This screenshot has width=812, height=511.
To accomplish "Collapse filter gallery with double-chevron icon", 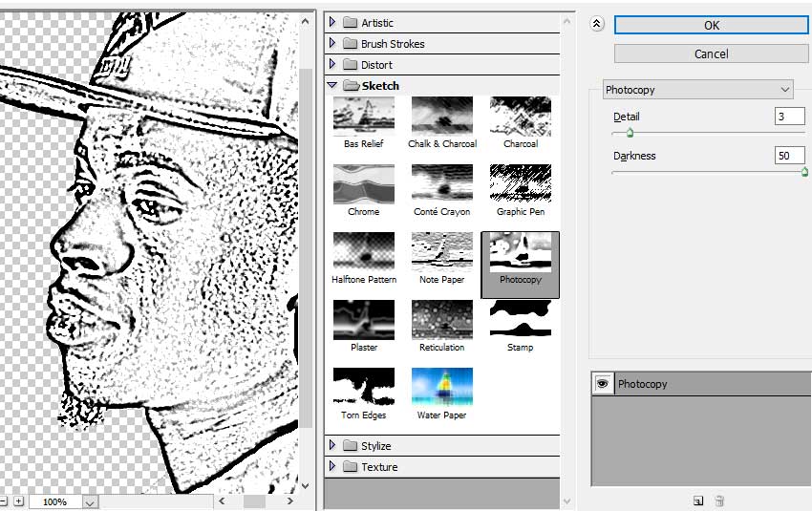I will point(598,26).
